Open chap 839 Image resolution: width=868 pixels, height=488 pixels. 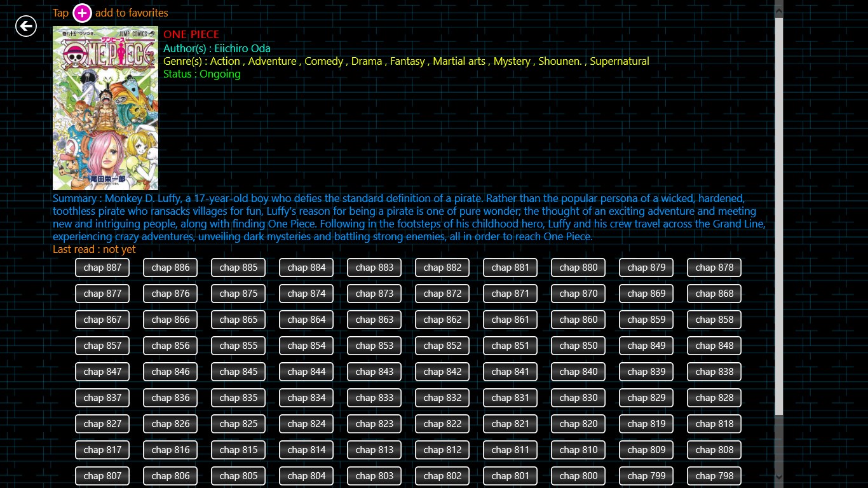(646, 372)
